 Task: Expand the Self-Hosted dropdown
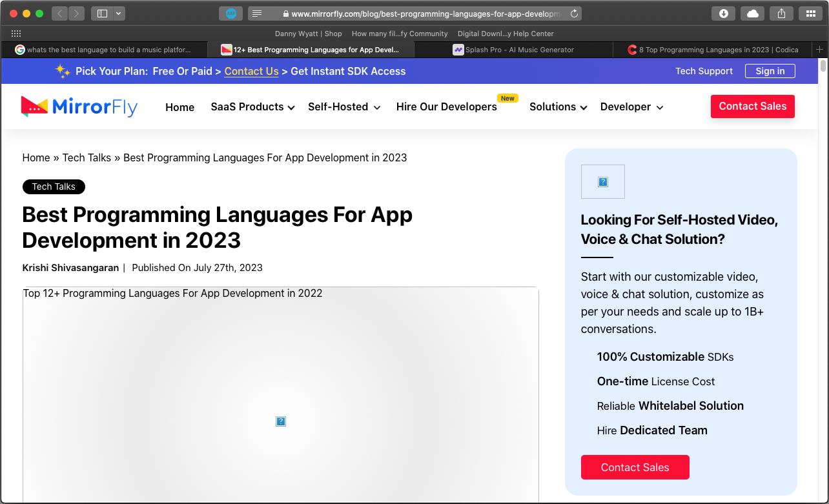(344, 107)
